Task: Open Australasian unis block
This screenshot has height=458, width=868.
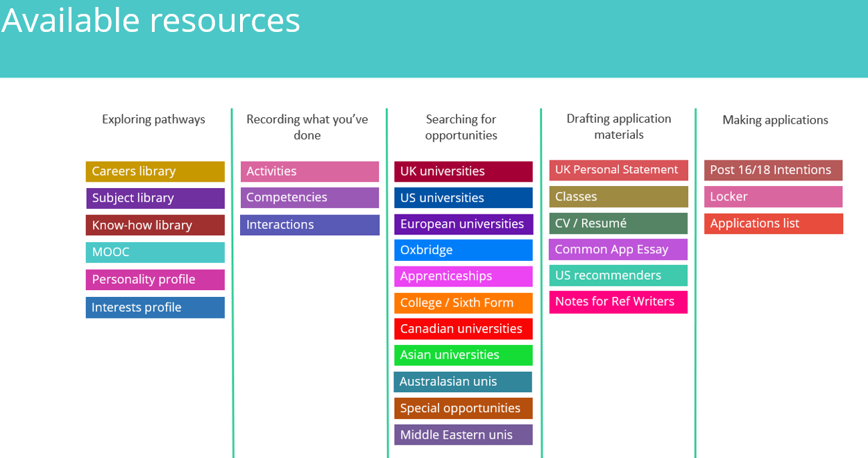Action: [x=463, y=382]
